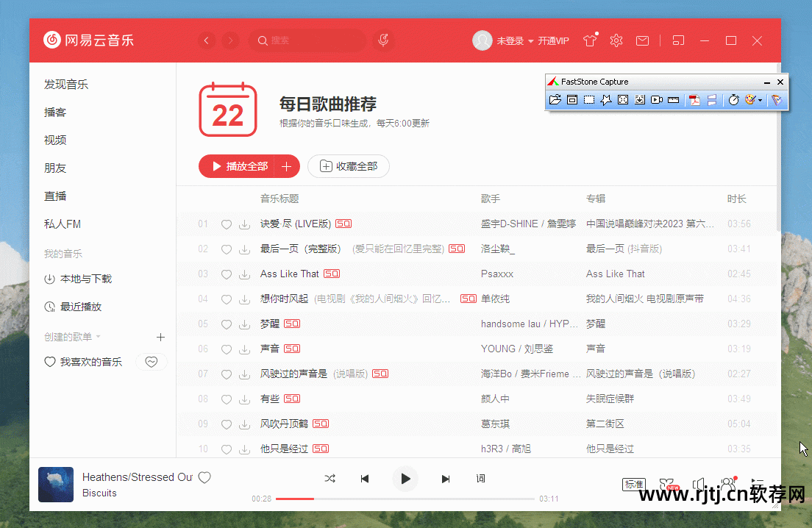
Task: Launch FastStone freehand capture tool
Action: pos(605,100)
